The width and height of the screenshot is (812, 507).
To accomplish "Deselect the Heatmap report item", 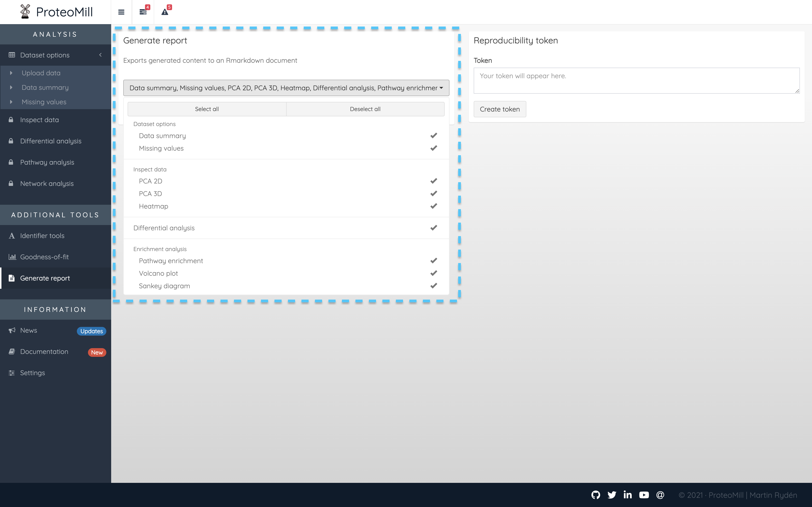I will tap(286, 206).
